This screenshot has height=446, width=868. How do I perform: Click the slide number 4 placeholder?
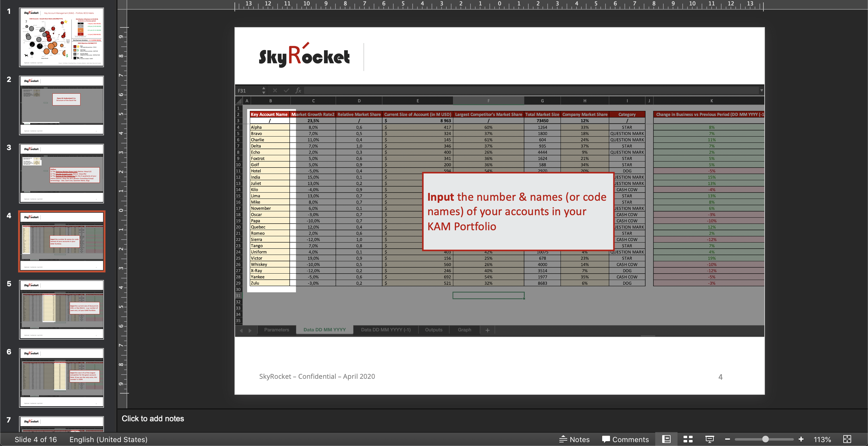[x=720, y=377]
